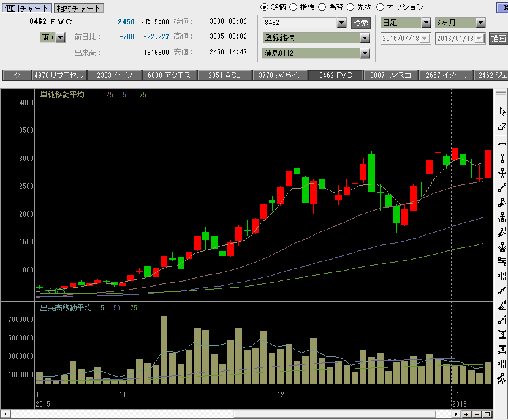Select the eraser tool
Image resolution: width=508 pixels, height=420 pixels.
[502, 127]
